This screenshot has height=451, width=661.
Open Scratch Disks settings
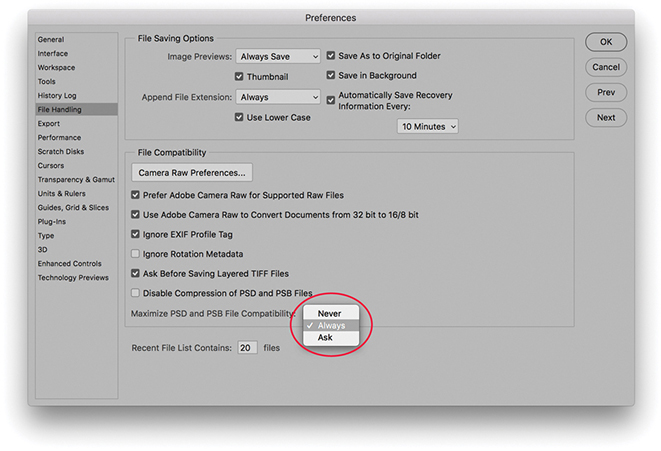pos(61,151)
